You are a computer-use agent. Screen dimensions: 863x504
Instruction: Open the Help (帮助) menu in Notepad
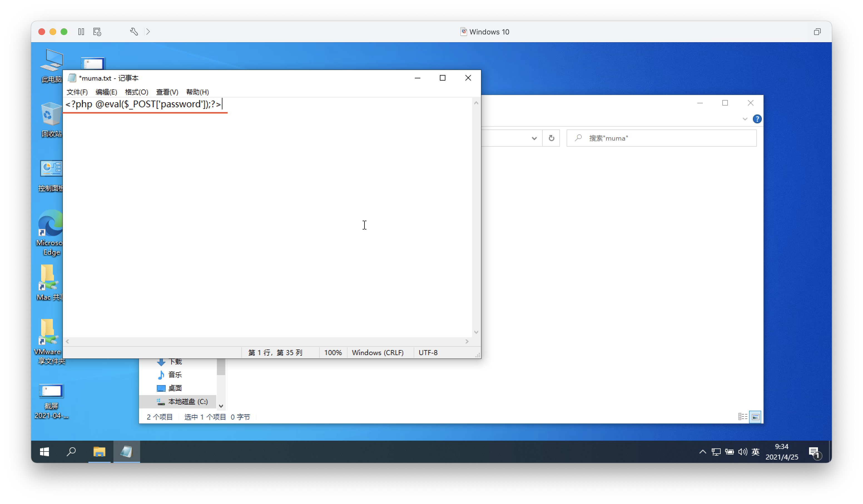197,92
